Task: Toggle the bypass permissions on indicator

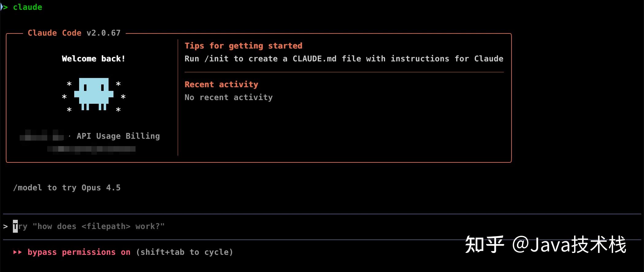Action: [x=79, y=252]
